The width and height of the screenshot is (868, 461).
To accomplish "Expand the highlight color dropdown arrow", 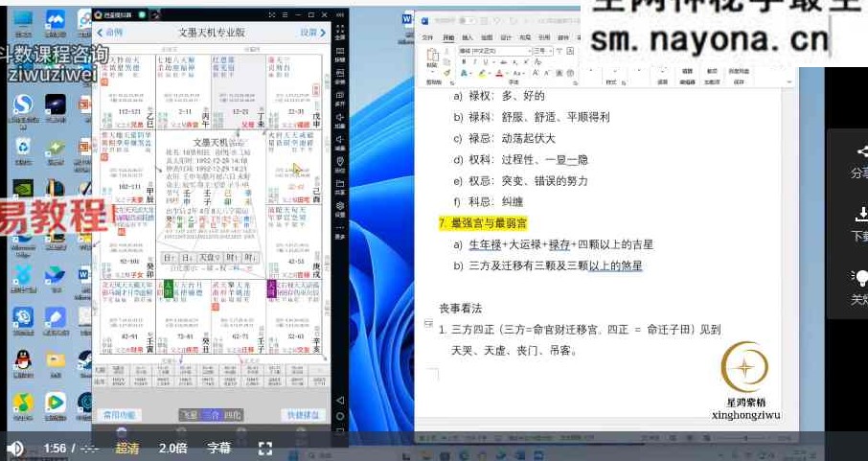I will click(490, 73).
